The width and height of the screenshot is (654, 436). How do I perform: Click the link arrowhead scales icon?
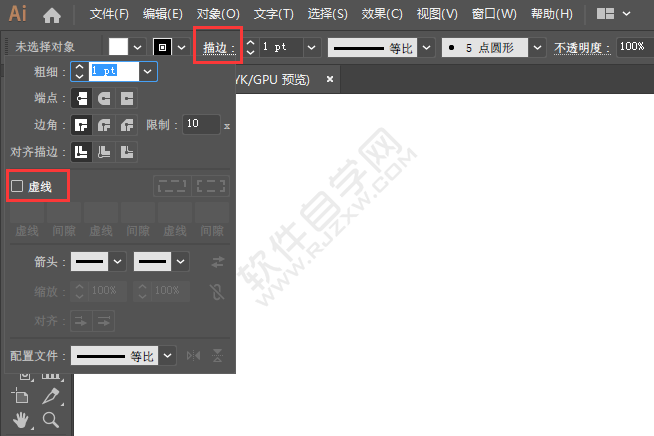[217, 291]
